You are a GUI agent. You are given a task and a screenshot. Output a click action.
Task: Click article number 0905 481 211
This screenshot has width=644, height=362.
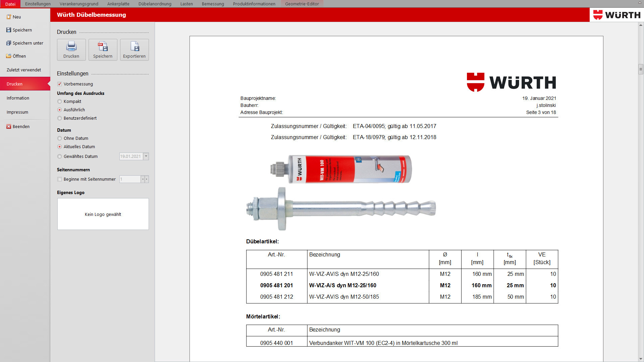276,274
